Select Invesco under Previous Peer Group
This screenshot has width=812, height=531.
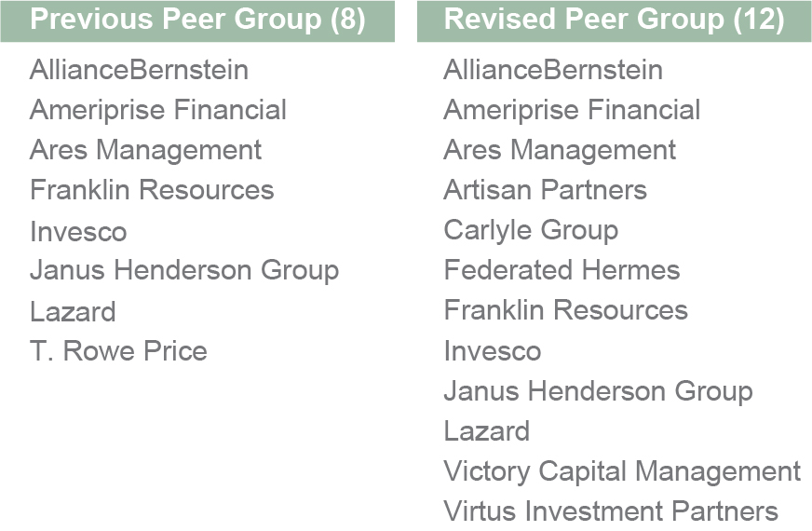tap(78, 231)
